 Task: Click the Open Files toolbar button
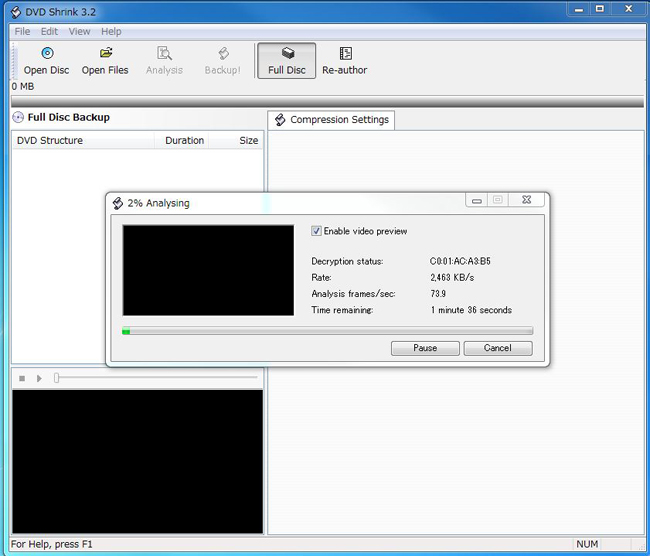click(105, 61)
